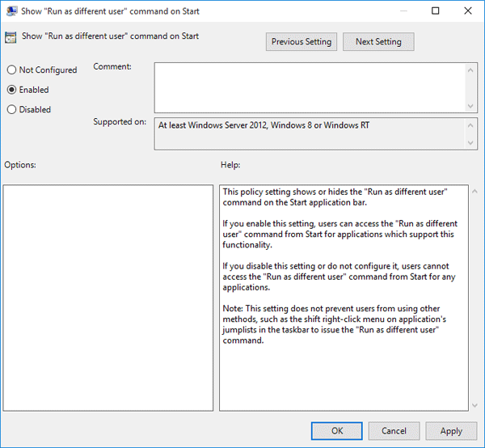Close the dialog with the X button

[x=470, y=11]
